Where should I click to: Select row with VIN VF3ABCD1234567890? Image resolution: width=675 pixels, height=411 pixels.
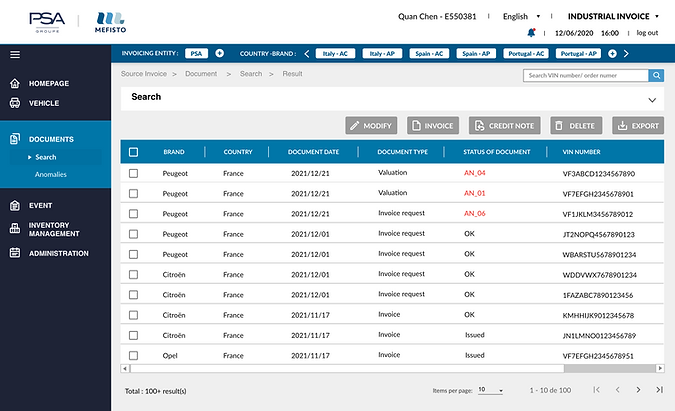(x=133, y=173)
